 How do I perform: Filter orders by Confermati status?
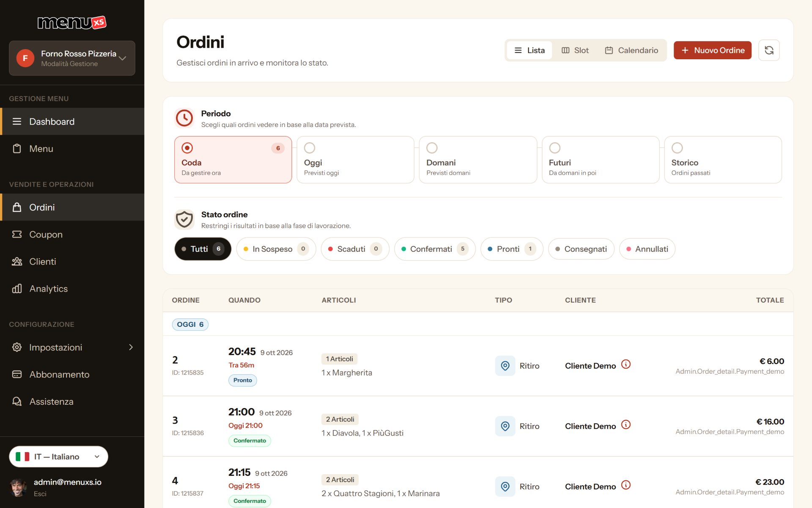pos(435,249)
